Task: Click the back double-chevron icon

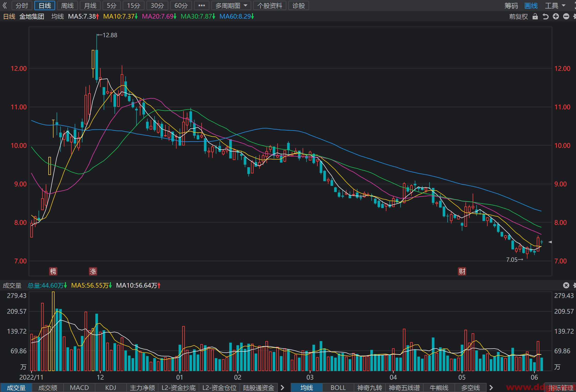Action: coord(5,5)
